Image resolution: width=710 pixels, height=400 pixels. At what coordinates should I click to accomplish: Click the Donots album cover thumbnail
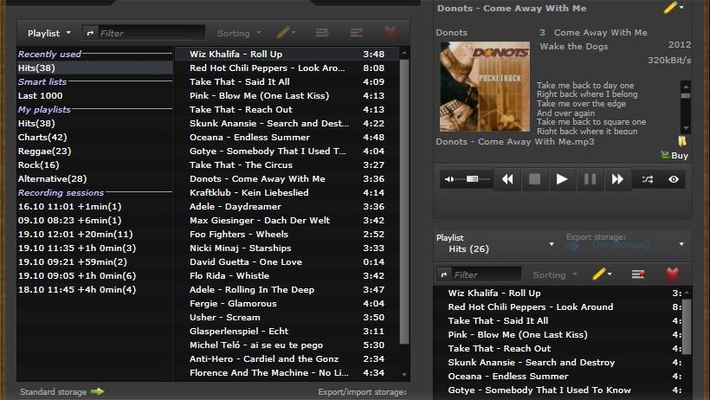pyautogui.click(x=485, y=87)
